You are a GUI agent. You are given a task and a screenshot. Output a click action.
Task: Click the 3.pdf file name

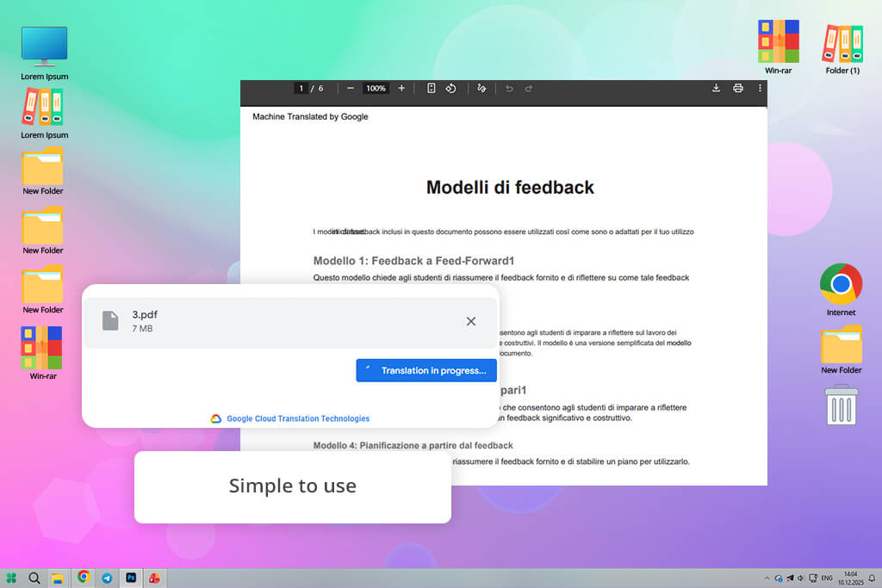tap(145, 315)
